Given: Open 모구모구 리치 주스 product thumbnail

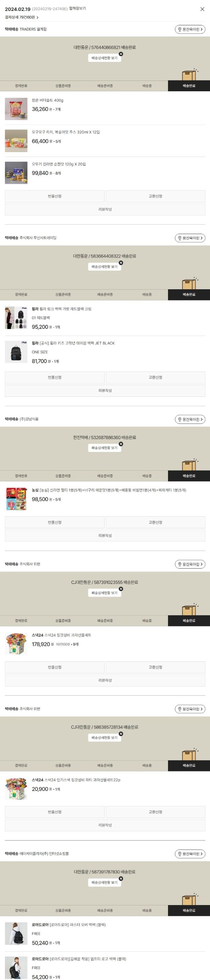Looking at the screenshot, I should [x=16, y=141].
